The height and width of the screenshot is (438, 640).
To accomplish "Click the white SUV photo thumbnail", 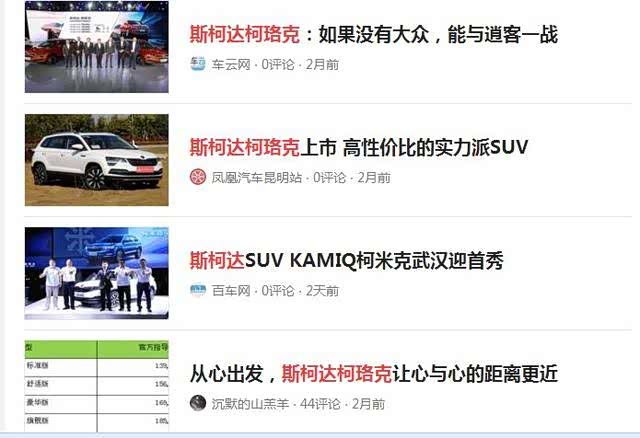I will pos(97,160).
